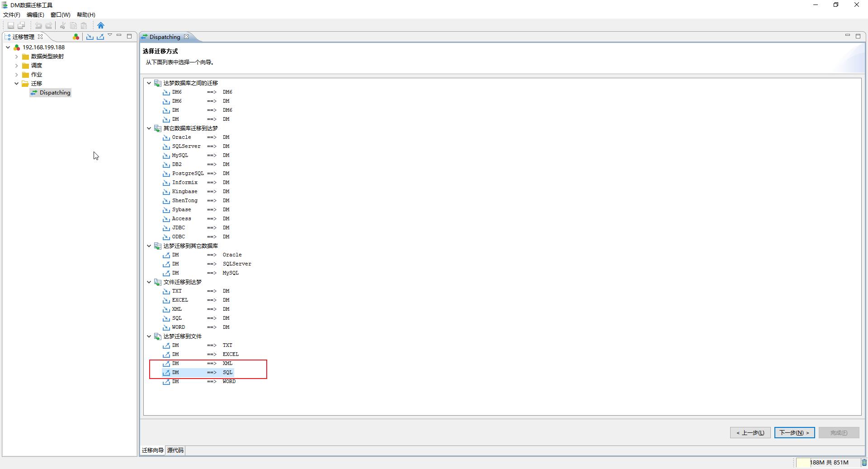Open the 窗口(W) menu
868x469 pixels.
coord(60,15)
